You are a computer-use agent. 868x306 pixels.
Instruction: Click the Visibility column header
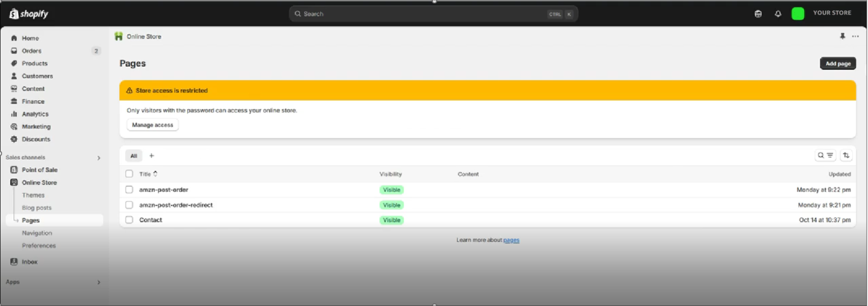(x=391, y=174)
